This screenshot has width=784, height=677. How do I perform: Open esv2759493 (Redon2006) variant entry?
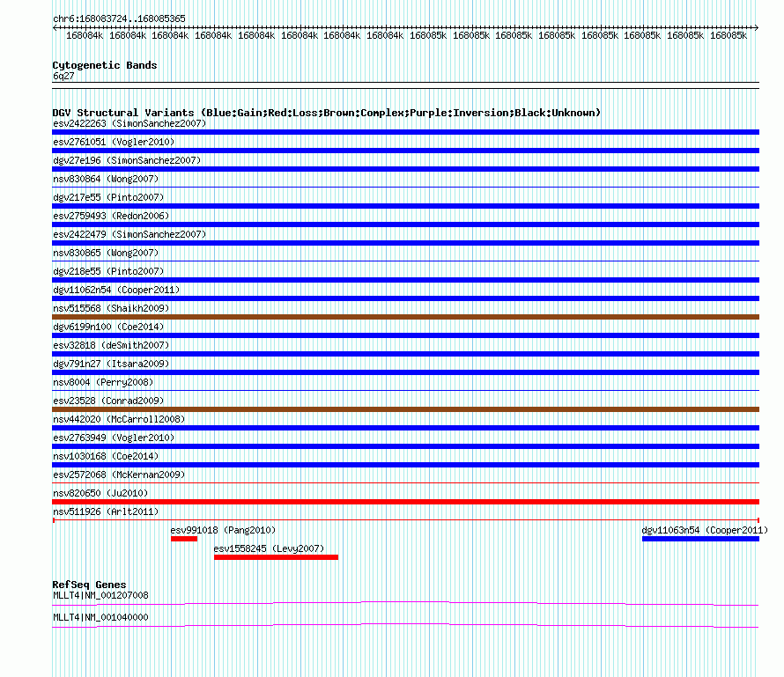[x=111, y=216]
